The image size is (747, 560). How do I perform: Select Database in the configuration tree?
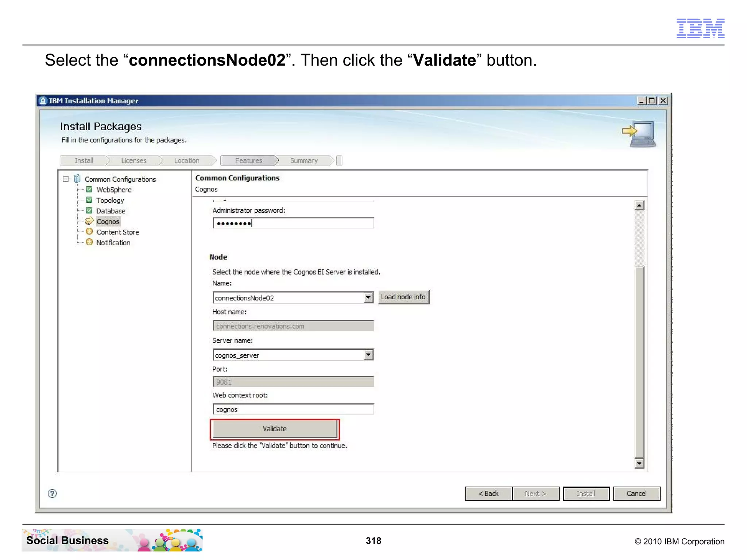(x=111, y=211)
